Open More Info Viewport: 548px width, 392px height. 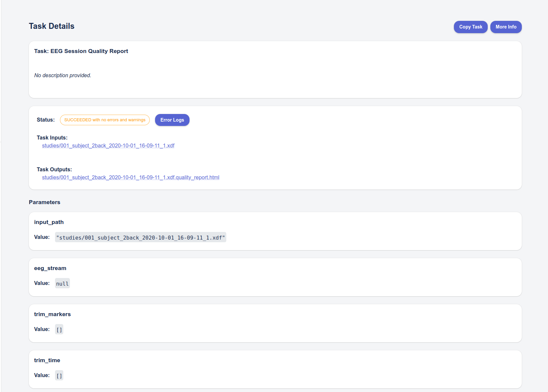(506, 27)
